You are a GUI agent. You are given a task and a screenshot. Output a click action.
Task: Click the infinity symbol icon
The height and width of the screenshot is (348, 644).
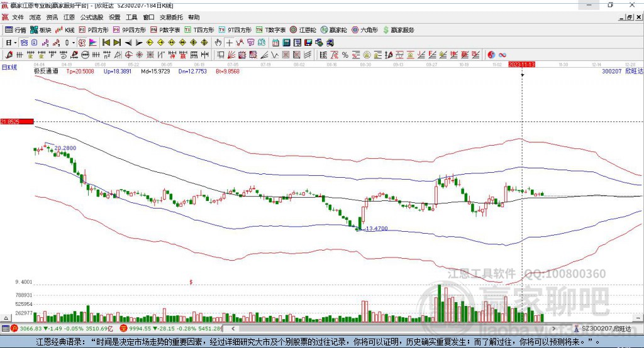(x=502, y=55)
